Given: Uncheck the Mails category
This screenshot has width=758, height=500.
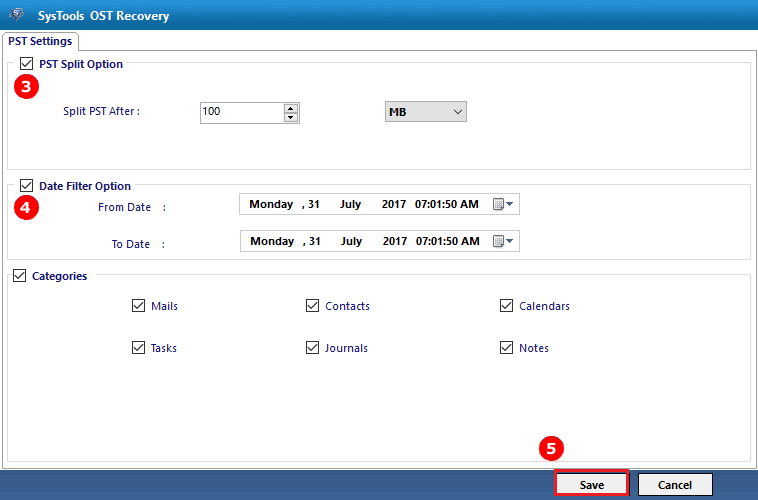Looking at the screenshot, I should point(138,306).
